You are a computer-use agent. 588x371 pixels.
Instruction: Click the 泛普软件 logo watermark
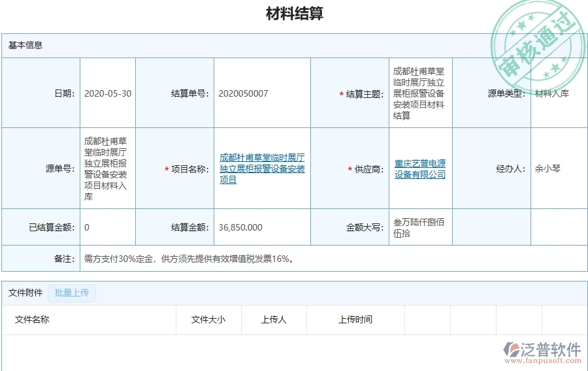point(542,351)
